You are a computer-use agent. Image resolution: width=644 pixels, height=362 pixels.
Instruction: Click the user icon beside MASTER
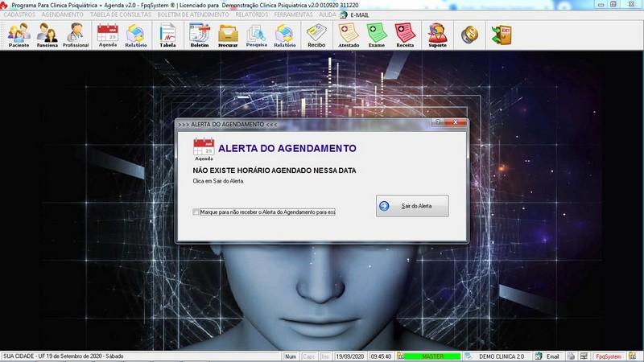click(x=400, y=356)
